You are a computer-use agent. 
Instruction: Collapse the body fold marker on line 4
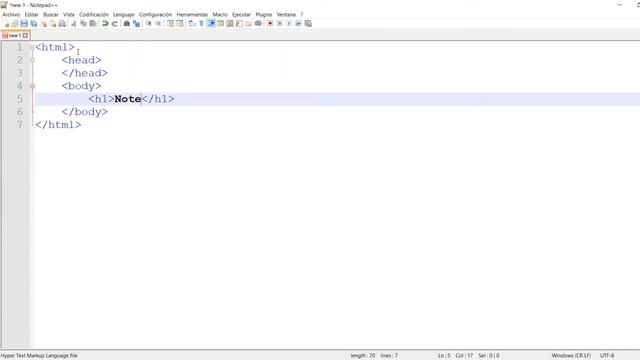click(32, 86)
